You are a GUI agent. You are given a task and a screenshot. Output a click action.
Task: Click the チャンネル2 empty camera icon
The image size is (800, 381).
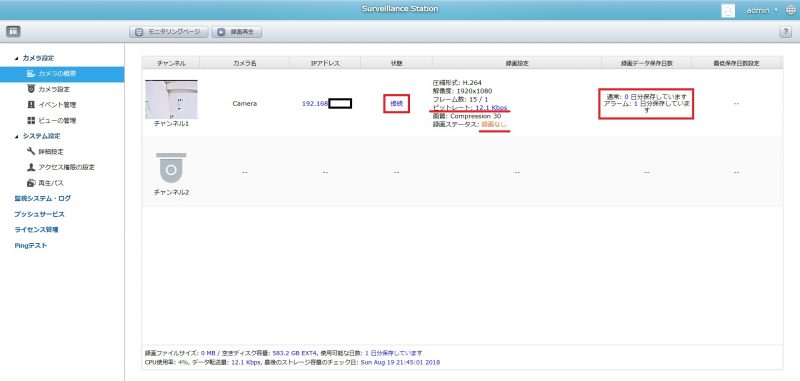pyautogui.click(x=171, y=168)
